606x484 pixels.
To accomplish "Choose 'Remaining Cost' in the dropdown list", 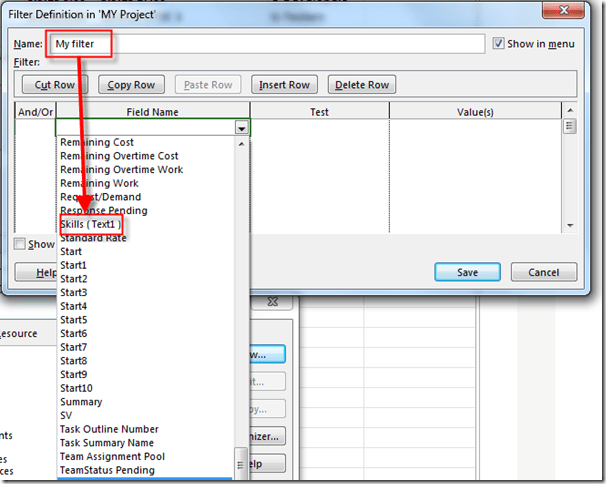I will tap(100, 142).
